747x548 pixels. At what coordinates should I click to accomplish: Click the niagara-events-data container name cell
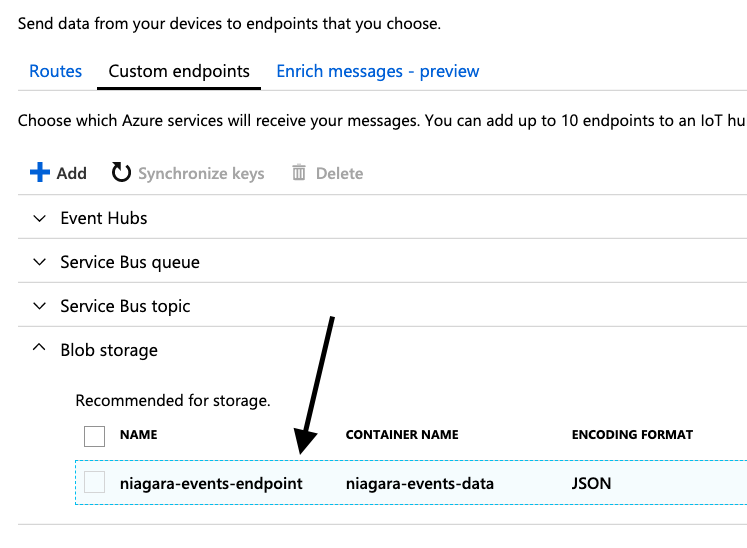click(419, 484)
